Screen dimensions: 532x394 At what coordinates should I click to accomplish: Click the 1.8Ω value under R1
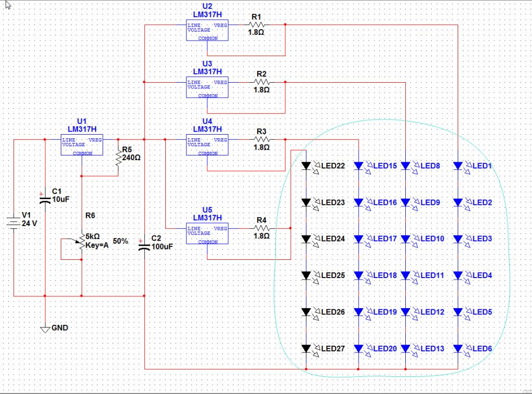coord(256,32)
